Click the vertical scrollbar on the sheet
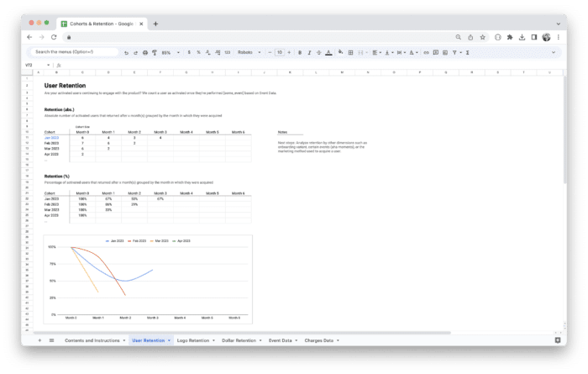The image size is (588, 374). [564, 129]
